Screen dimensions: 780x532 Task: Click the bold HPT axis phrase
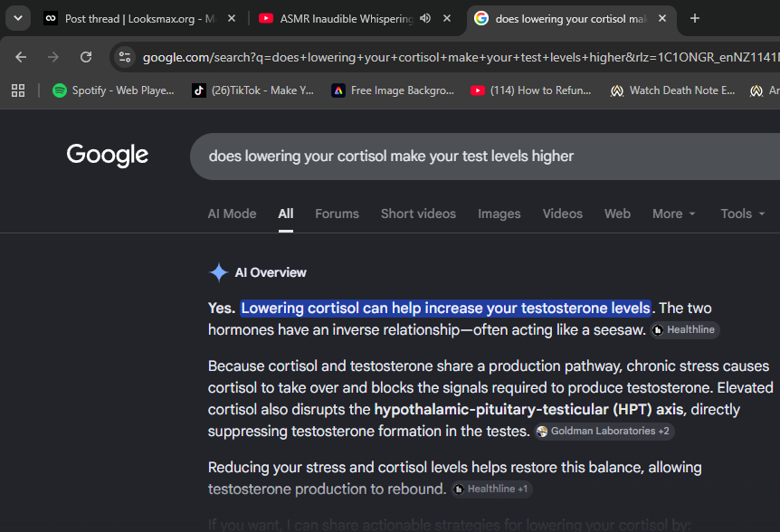tap(528, 410)
